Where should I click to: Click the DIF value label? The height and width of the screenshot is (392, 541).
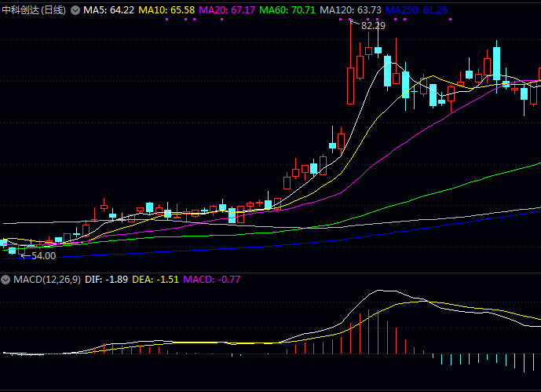(x=105, y=280)
